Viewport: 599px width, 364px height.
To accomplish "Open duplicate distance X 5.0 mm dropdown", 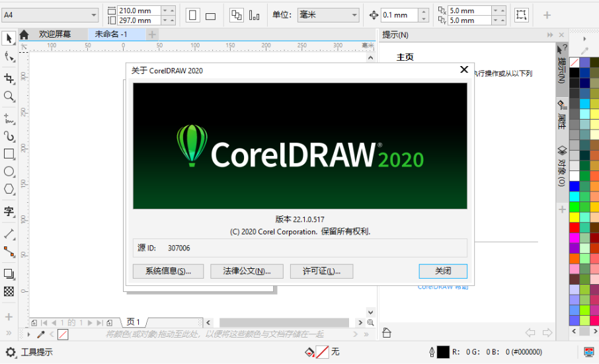I will 495,11.
